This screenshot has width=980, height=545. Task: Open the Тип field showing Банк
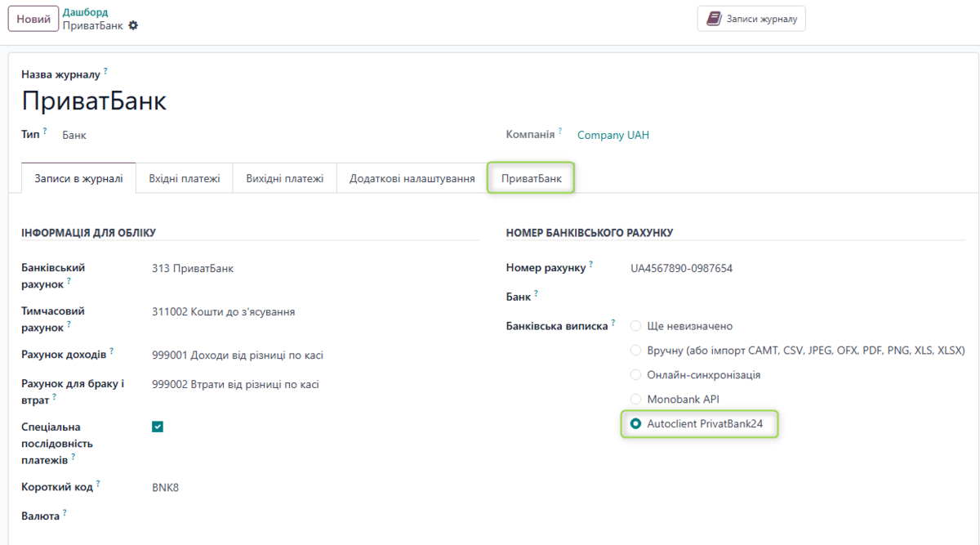coord(74,136)
